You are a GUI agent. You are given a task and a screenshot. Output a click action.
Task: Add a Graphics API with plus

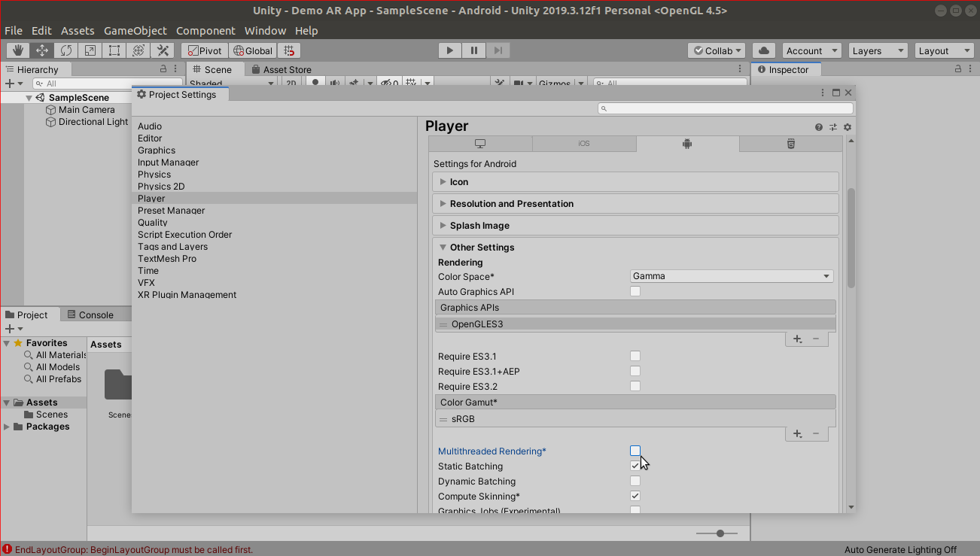click(x=797, y=339)
